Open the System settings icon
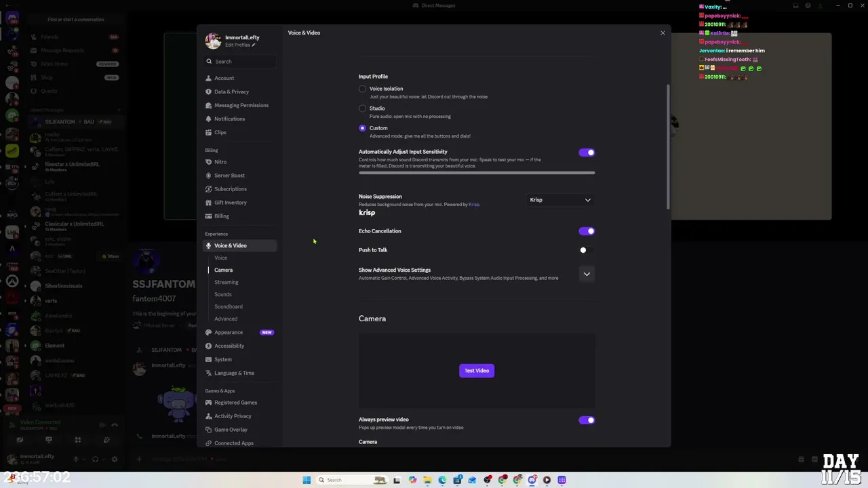Screen dimensions: 868x488 [209, 359]
